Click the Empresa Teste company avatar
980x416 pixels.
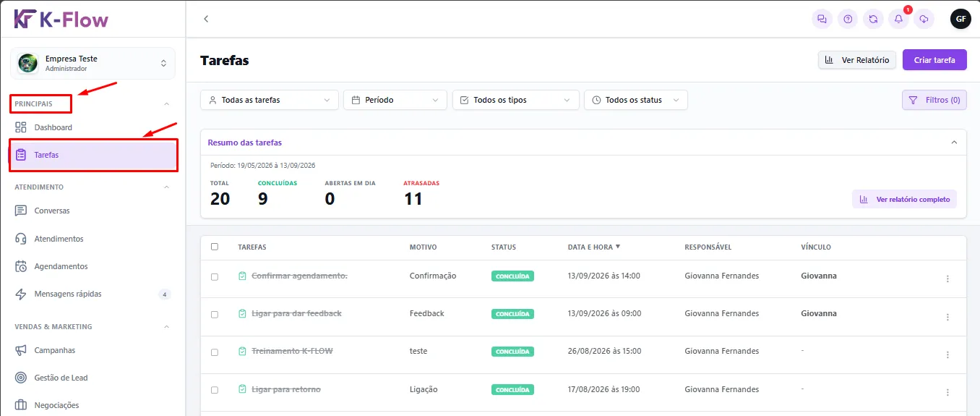pos(28,63)
